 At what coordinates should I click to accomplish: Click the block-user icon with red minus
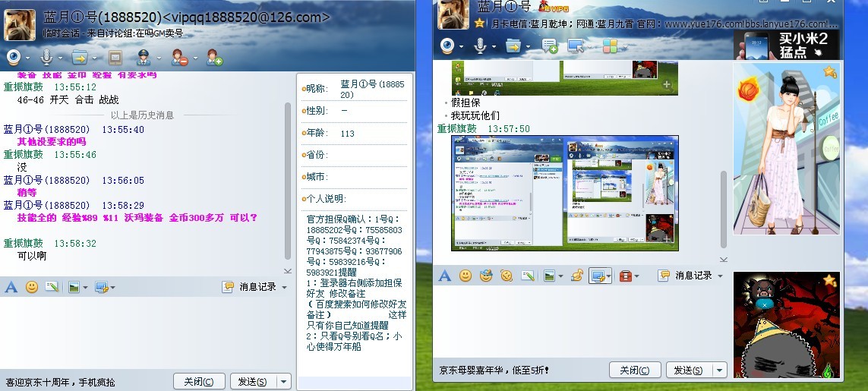click(x=178, y=57)
